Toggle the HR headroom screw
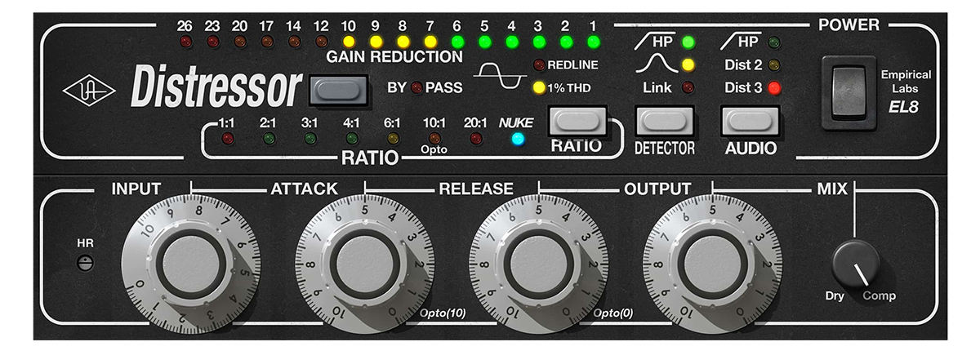This screenshot has width=980, height=351. tap(83, 263)
